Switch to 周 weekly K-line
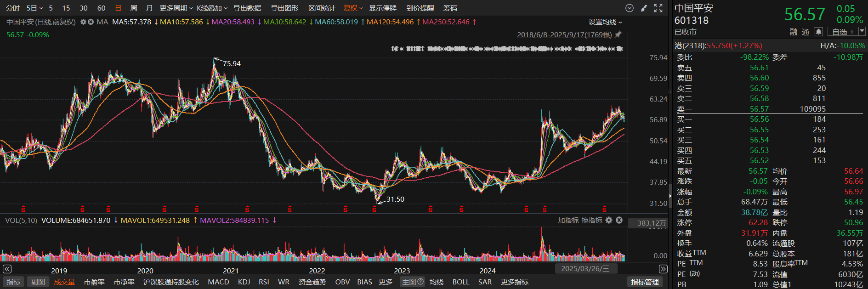The image size is (868, 289). pos(134,8)
